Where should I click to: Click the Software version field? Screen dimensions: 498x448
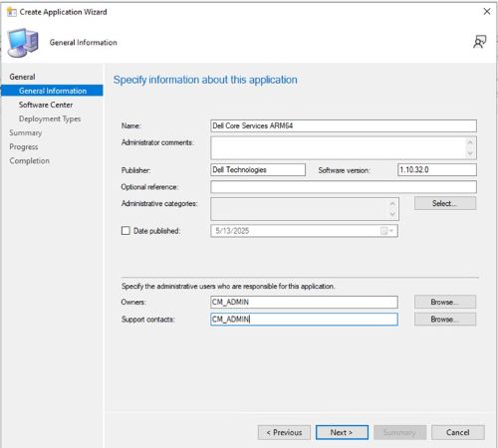click(x=437, y=169)
